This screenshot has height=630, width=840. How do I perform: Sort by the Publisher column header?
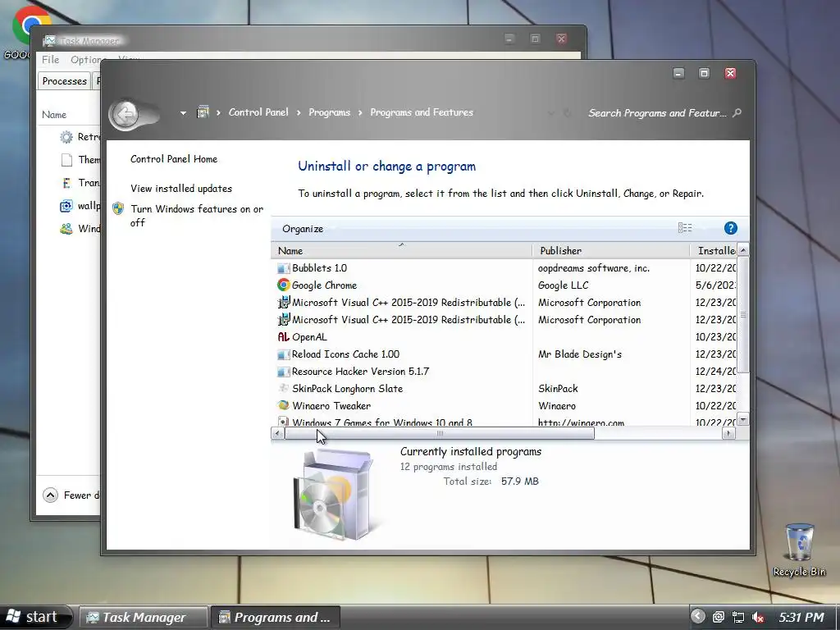(x=611, y=251)
